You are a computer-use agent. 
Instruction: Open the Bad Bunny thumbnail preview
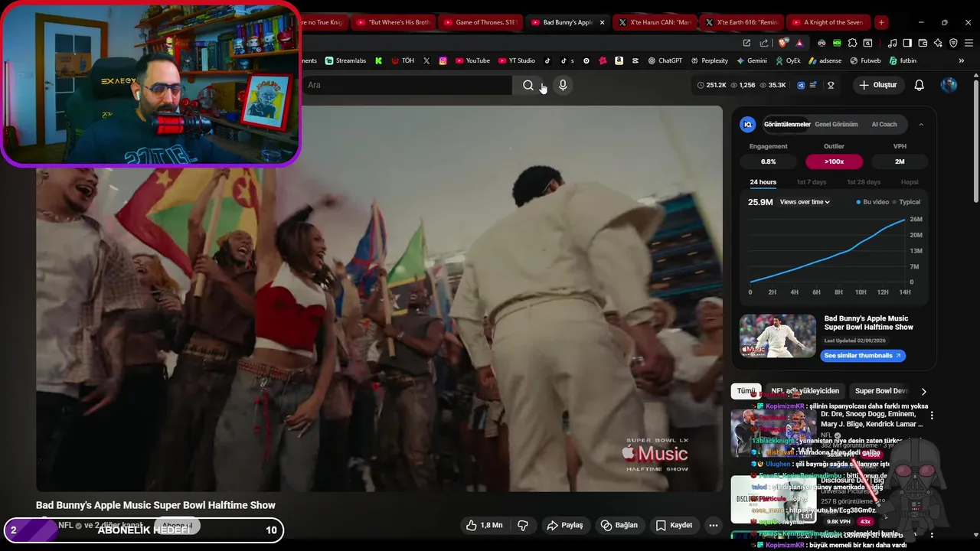(777, 336)
